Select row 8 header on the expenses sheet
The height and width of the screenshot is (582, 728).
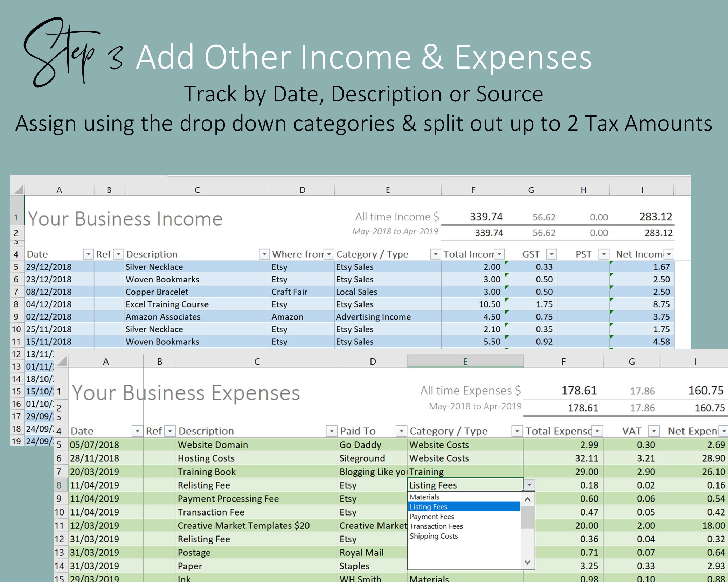pyautogui.click(x=59, y=485)
